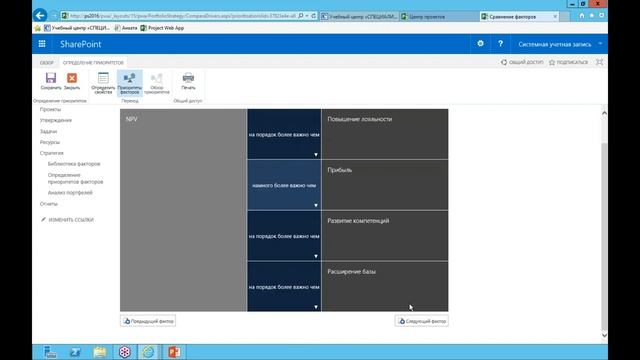Open Определить свойства ribbon button
The height and width of the screenshot is (360, 640).
(103, 83)
